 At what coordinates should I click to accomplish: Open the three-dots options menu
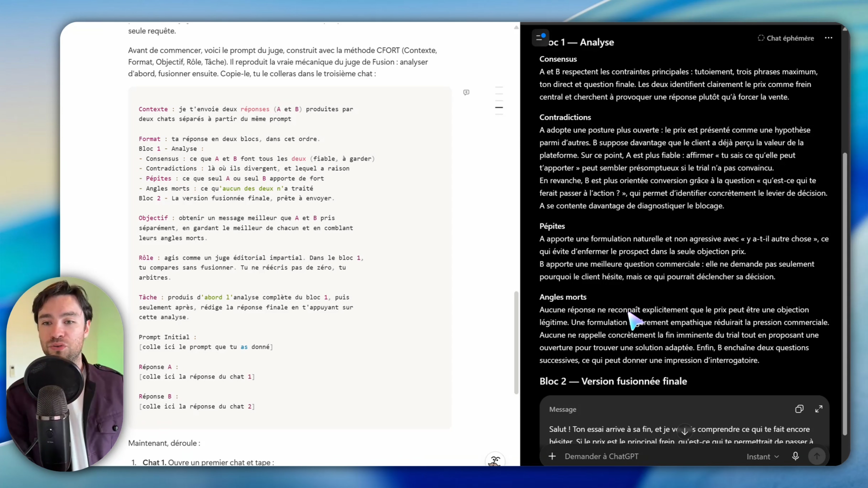click(828, 38)
